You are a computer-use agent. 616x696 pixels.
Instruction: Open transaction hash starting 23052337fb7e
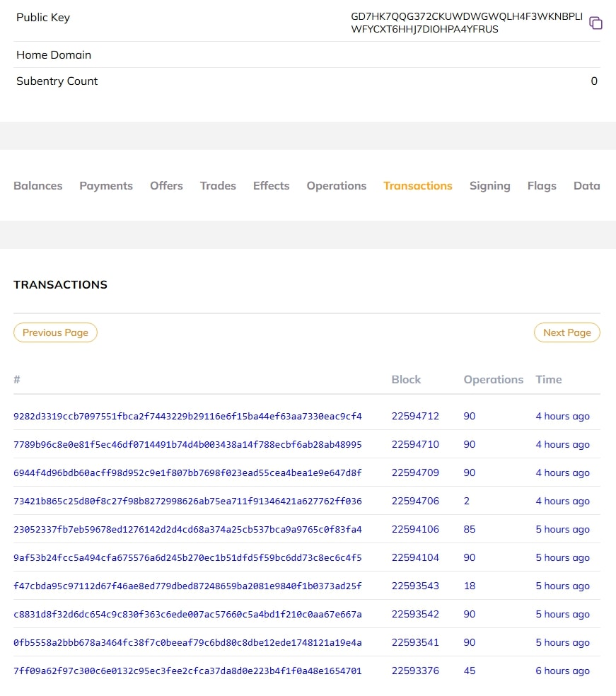click(x=187, y=530)
